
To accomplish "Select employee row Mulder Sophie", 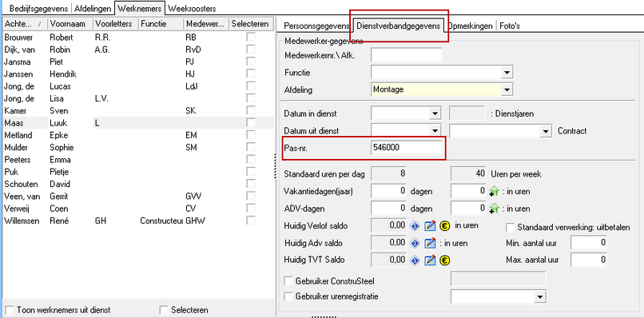I will pos(137,148).
